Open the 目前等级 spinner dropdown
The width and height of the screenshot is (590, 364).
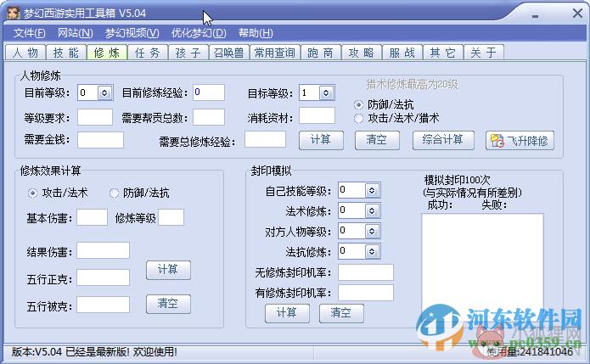coord(104,92)
